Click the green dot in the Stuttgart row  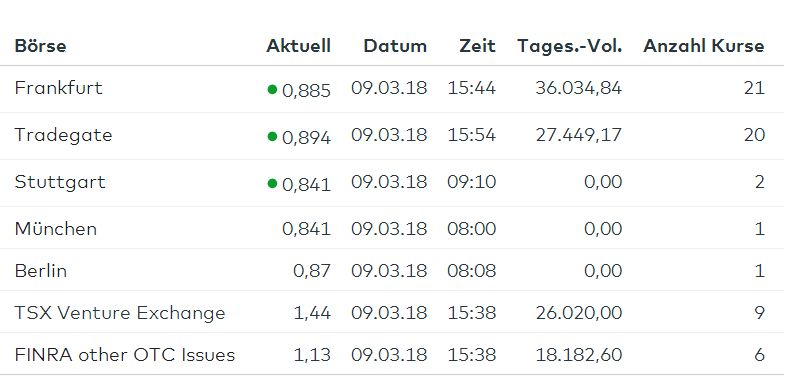point(272,183)
